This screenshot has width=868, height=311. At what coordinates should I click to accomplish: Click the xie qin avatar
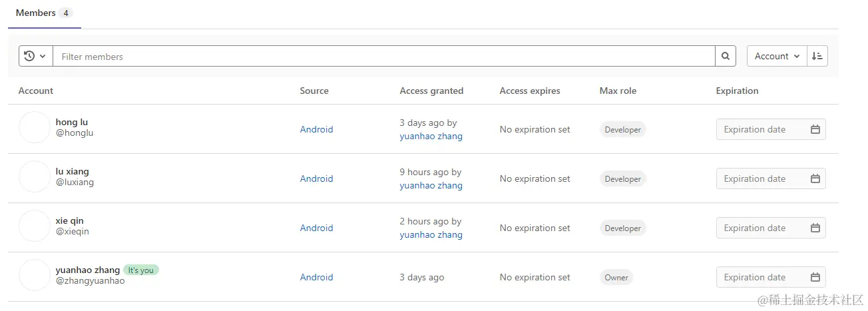(x=35, y=226)
